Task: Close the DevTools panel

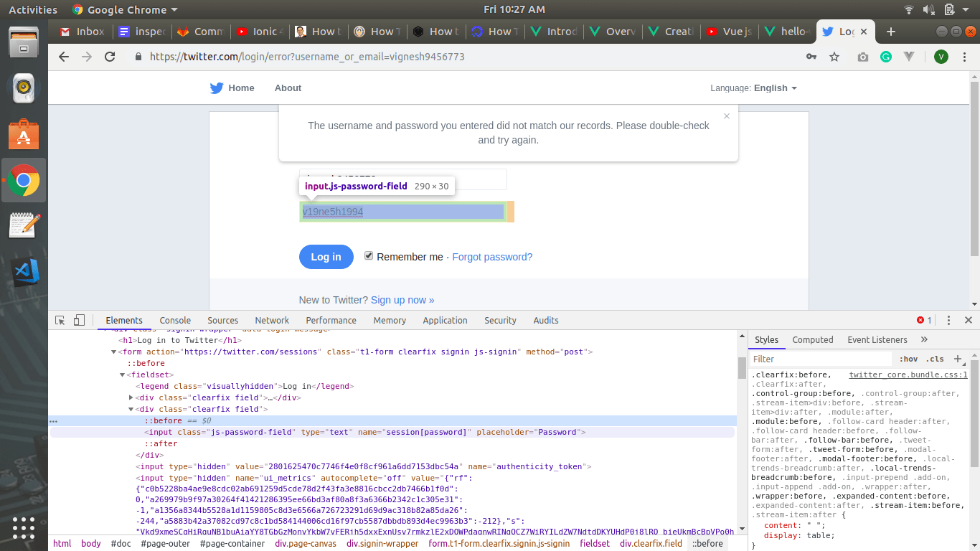Action: 969,321
